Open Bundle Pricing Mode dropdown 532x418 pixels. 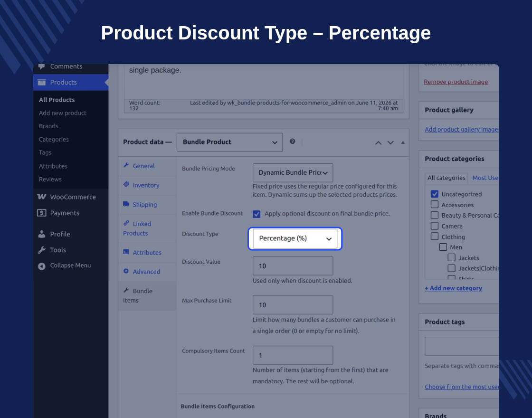[293, 173]
